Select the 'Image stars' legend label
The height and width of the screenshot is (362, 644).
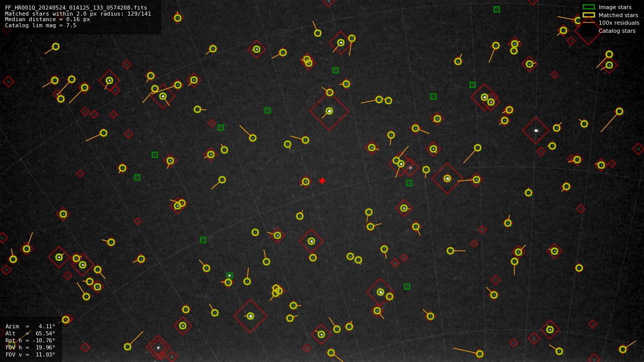click(x=615, y=7)
